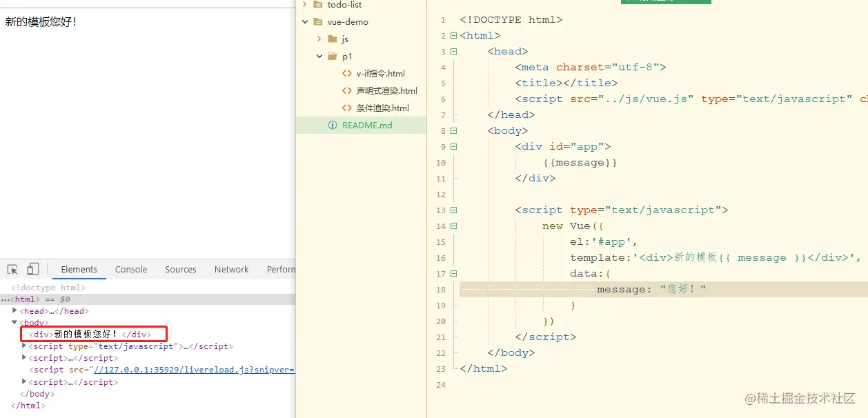Select the todo-list folder name
This screenshot has width=868, height=418.
tap(344, 5)
